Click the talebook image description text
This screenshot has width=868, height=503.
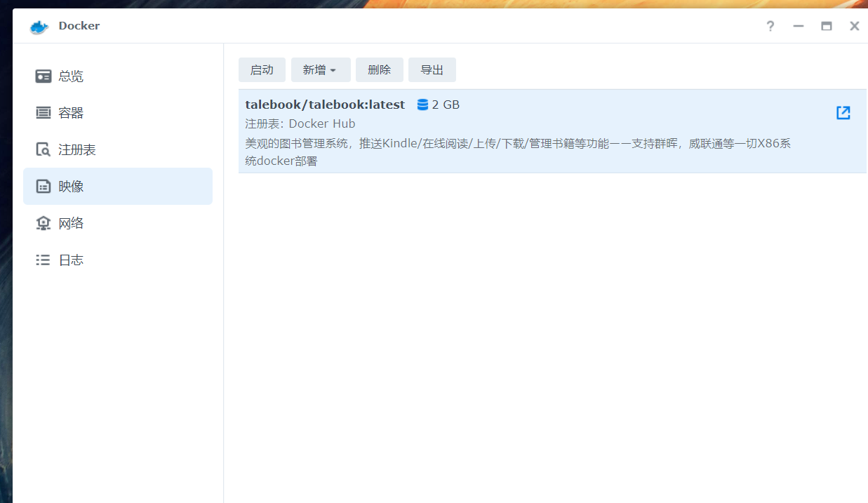(x=518, y=152)
